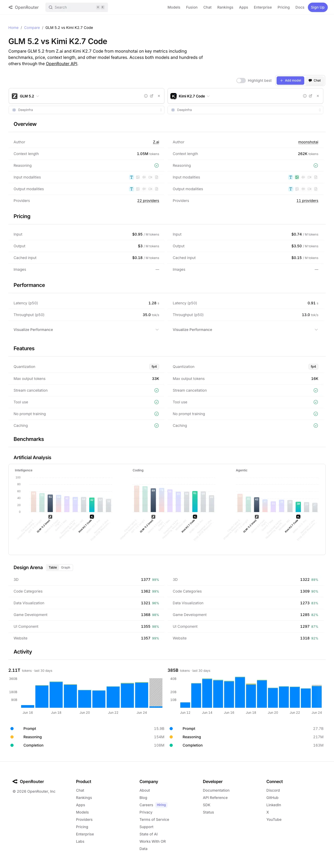This screenshot has width=334, height=868.
Task: Click edit icon on Kimi K2.7 Code card
Action: pyautogui.click(x=310, y=96)
